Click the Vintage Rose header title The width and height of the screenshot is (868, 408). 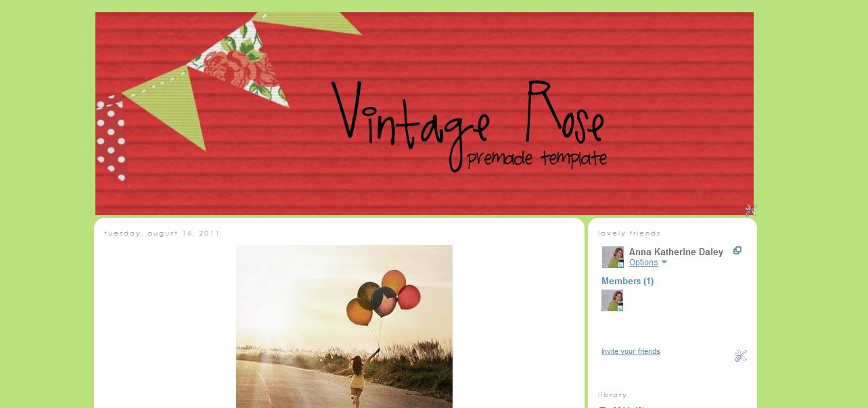(467, 116)
